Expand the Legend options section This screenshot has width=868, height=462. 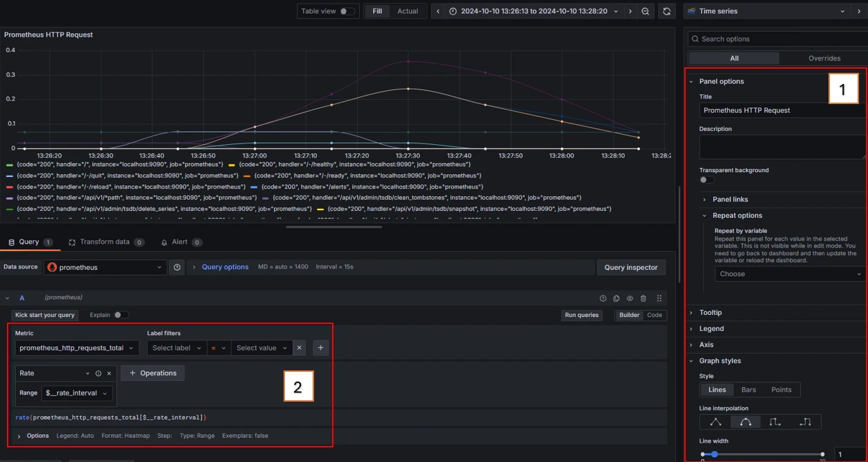[x=712, y=328]
